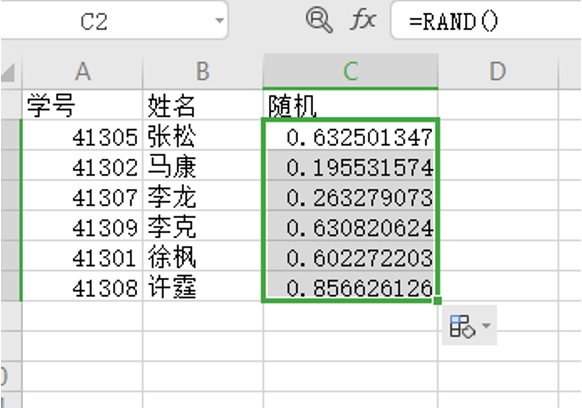Click the fill handle at selection corner
This screenshot has height=408, width=582.
tap(438, 300)
